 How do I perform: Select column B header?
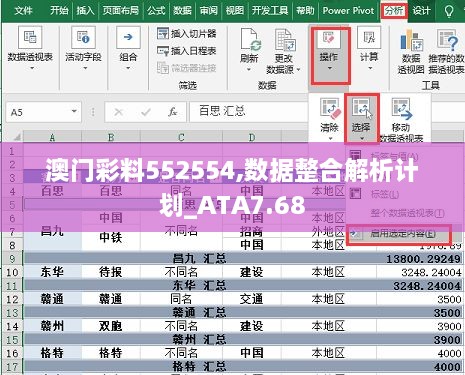pyautogui.click(x=111, y=137)
